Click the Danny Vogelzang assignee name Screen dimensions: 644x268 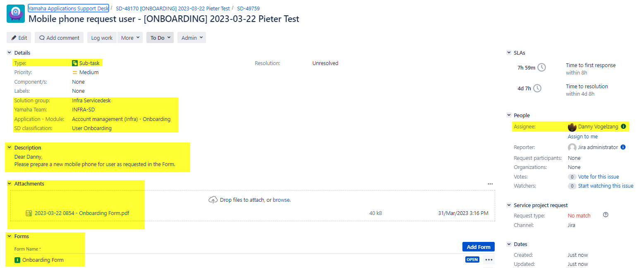pyautogui.click(x=598, y=127)
